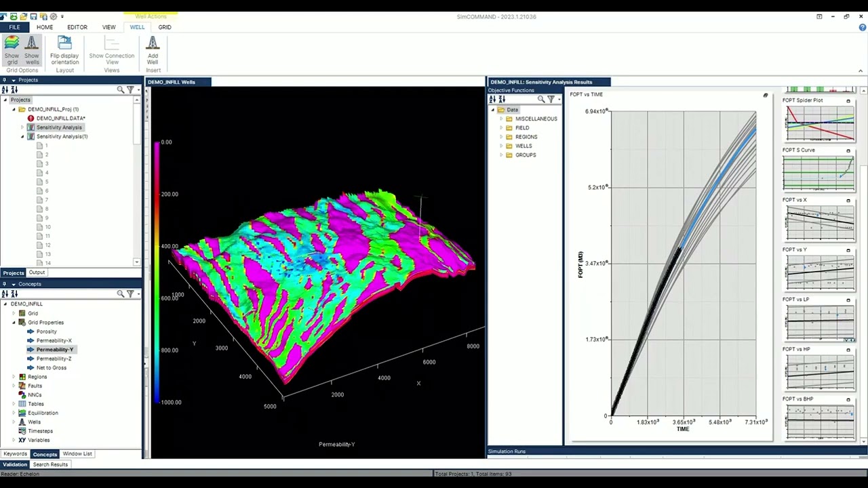Switch to the Window List tab
This screenshot has height=488, width=868.
point(77,454)
